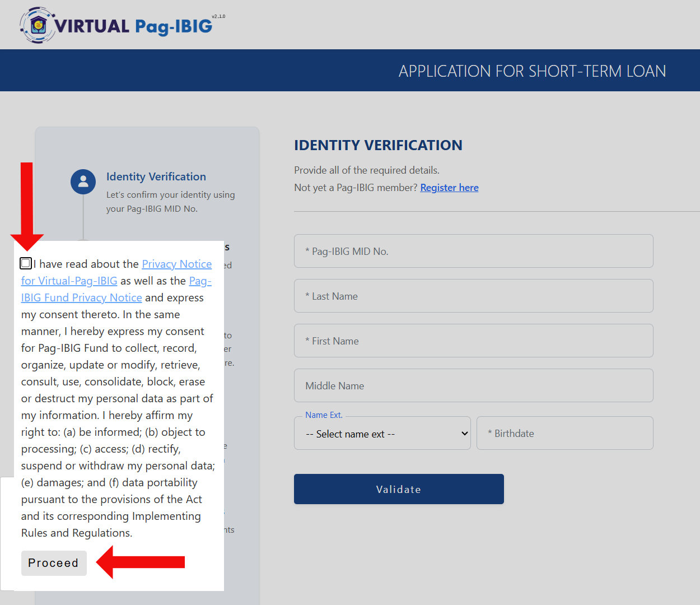
Task: Open Pag-IBIG Fund Privacy Notice link
Action: pos(116,289)
